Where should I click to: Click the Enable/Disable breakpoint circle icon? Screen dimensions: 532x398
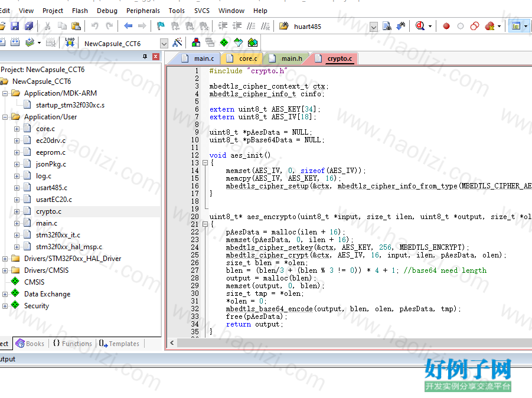[461, 26]
